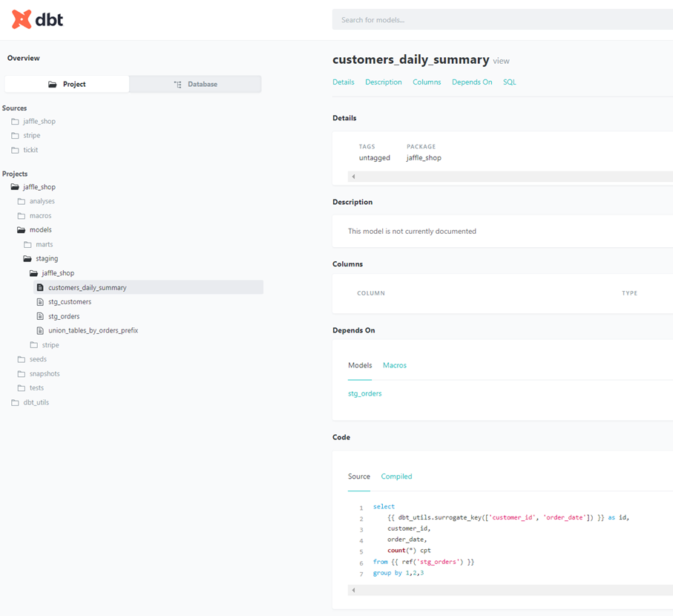Expand the macros folder

coord(40,216)
